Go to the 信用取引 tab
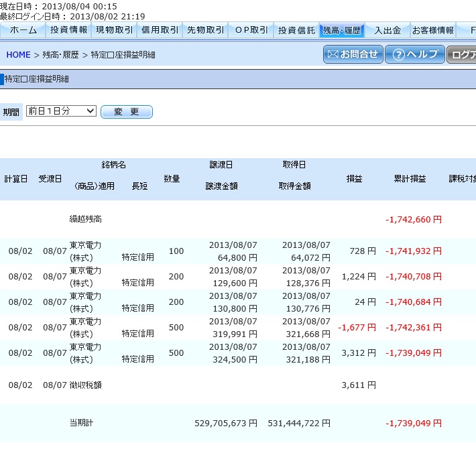Image resolution: width=476 pixels, height=449 pixels. (160, 30)
